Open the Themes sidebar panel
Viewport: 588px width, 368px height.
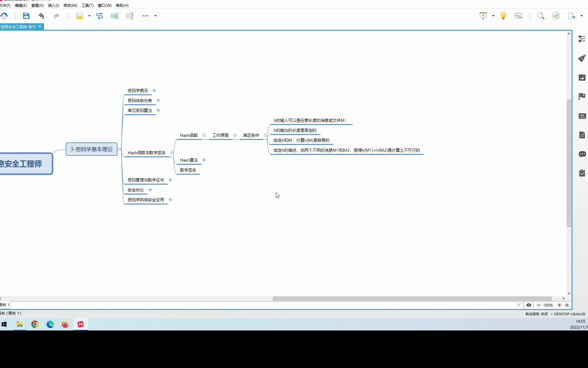pyautogui.click(x=582, y=116)
